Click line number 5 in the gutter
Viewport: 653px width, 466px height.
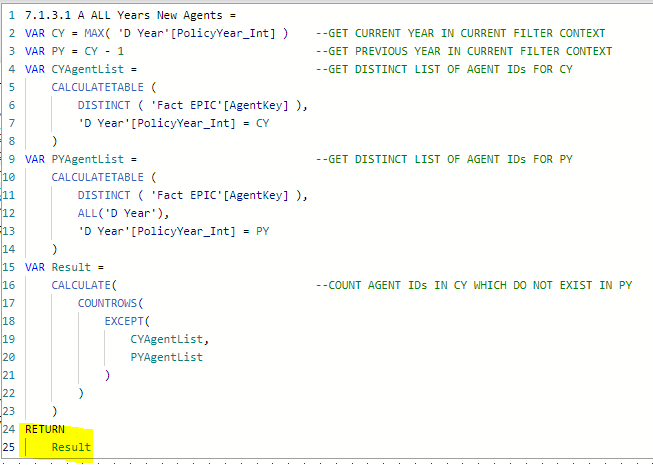click(x=12, y=87)
